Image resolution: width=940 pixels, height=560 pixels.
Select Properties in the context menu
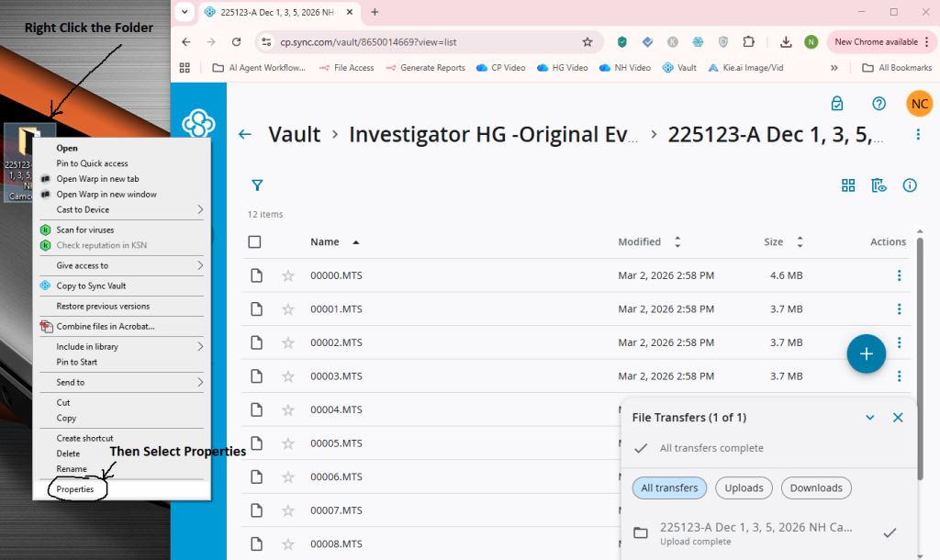76,489
